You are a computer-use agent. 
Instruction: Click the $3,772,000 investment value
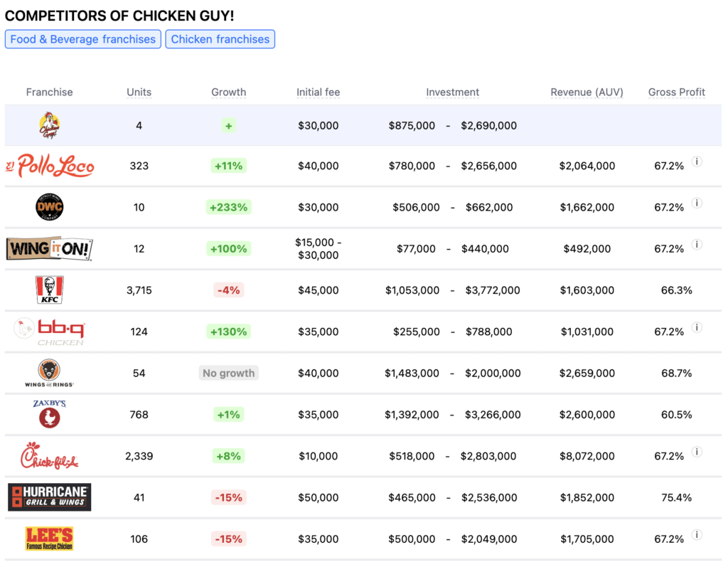493,290
